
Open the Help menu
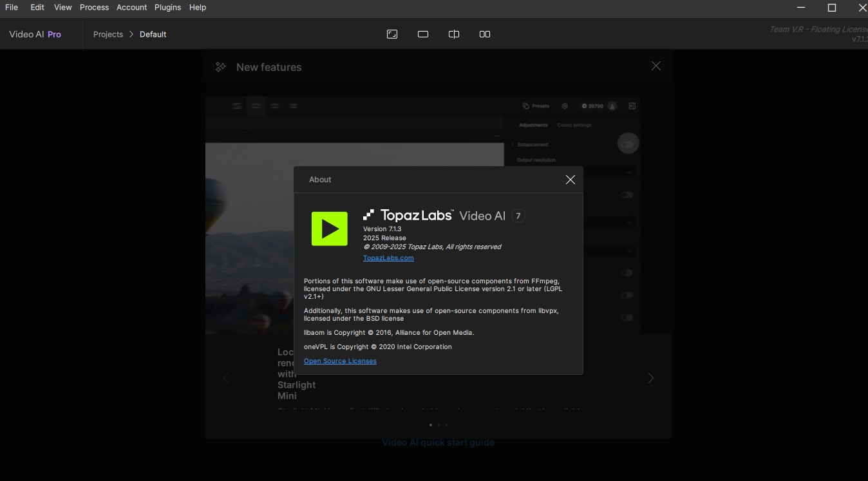pyautogui.click(x=198, y=7)
